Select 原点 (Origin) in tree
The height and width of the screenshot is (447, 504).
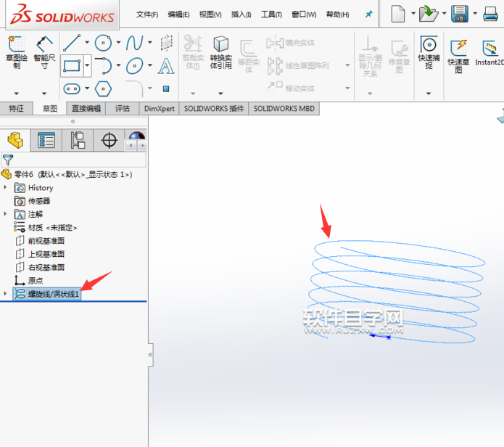29,280
